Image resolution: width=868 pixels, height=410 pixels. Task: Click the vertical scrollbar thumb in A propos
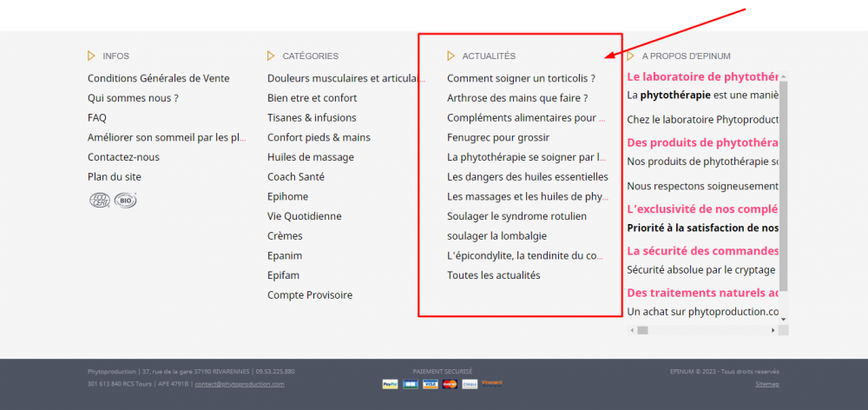pos(783,187)
